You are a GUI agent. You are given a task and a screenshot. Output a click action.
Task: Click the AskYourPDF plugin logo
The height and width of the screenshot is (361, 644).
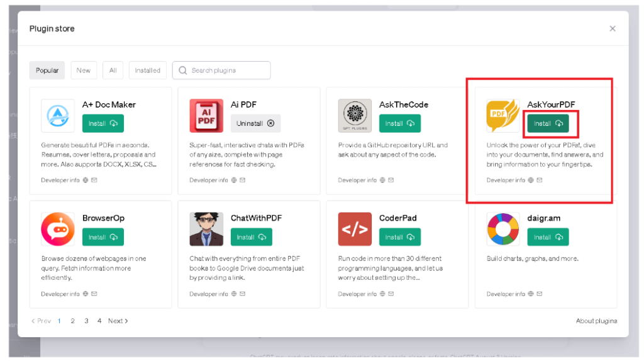pyautogui.click(x=503, y=115)
